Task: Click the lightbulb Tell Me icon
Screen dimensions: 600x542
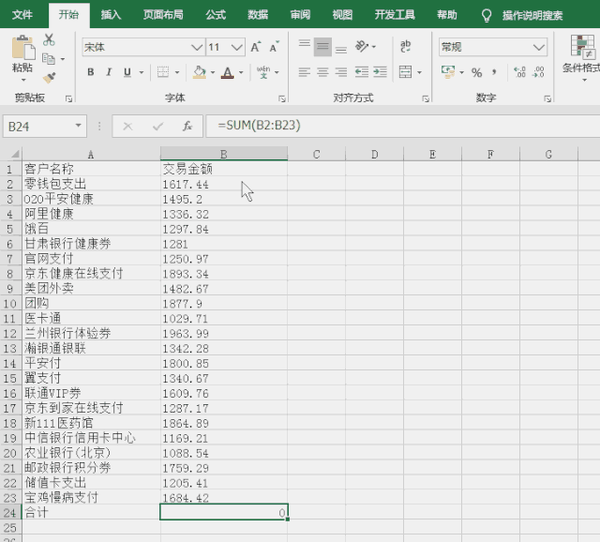Action: pyautogui.click(x=486, y=16)
